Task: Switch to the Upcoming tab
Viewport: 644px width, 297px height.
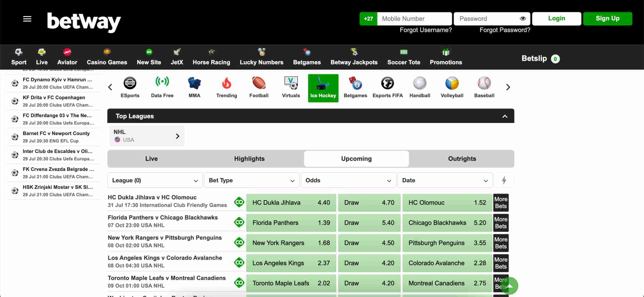Action: click(356, 159)
